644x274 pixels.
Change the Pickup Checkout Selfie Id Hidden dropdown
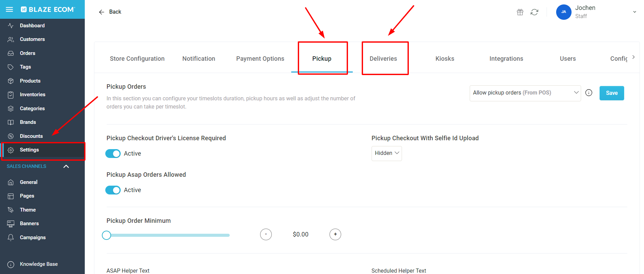click(387, 153)
